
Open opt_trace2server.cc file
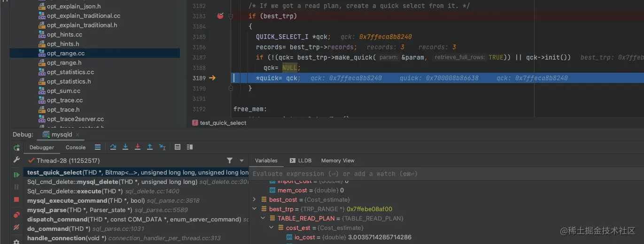[x=76, y=119]
